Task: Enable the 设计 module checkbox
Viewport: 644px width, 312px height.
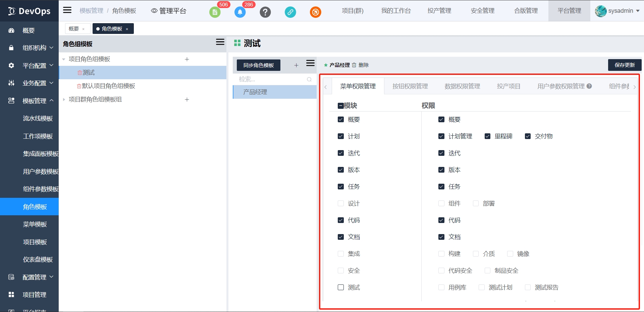Action: point(341,204)
